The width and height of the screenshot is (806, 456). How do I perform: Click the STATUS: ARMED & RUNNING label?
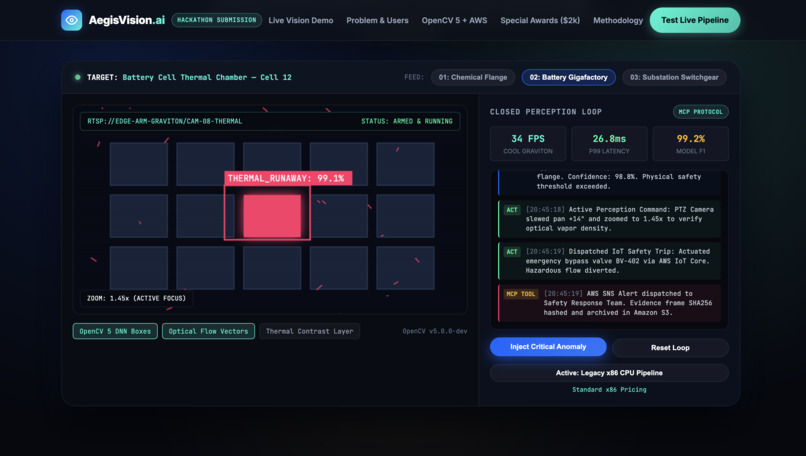[x=407, y=121]
